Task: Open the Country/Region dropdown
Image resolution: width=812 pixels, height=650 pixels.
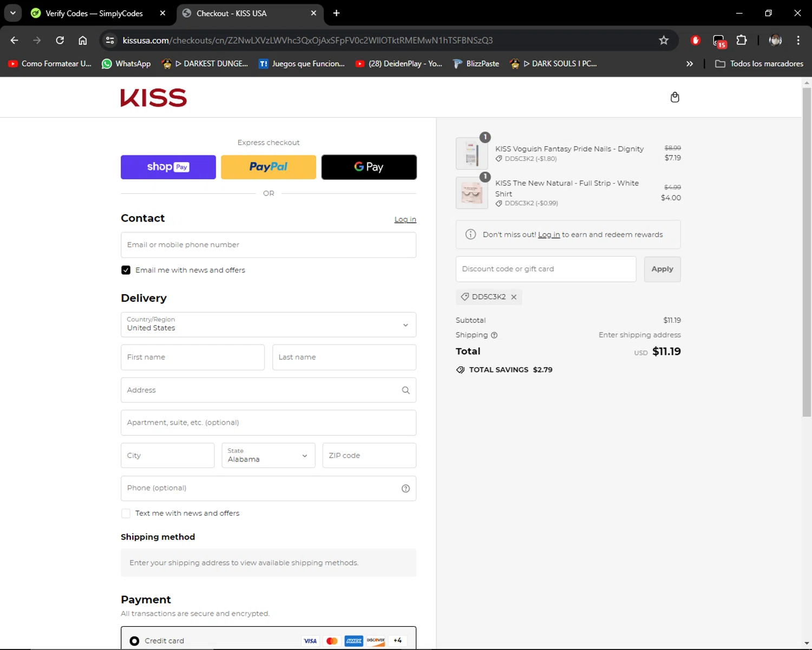Action: 269,325
